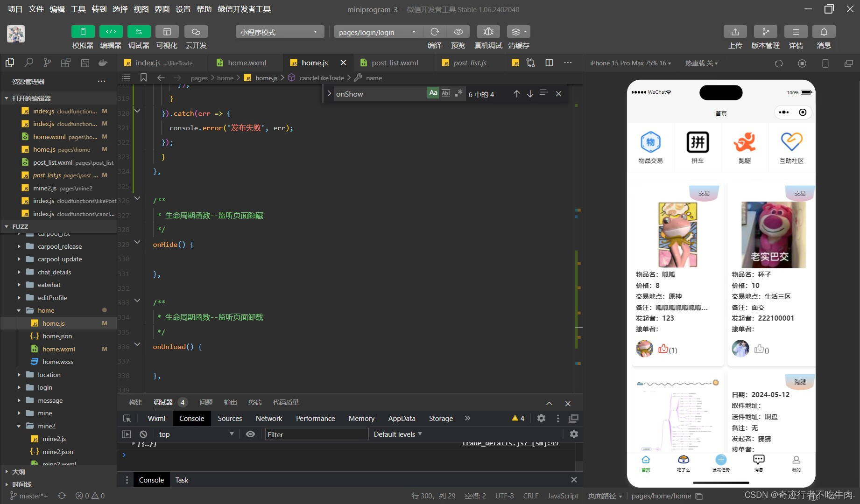860x504 pixels.
Task: Toggle console live expression eye
Action: click(x=250, y=434)
